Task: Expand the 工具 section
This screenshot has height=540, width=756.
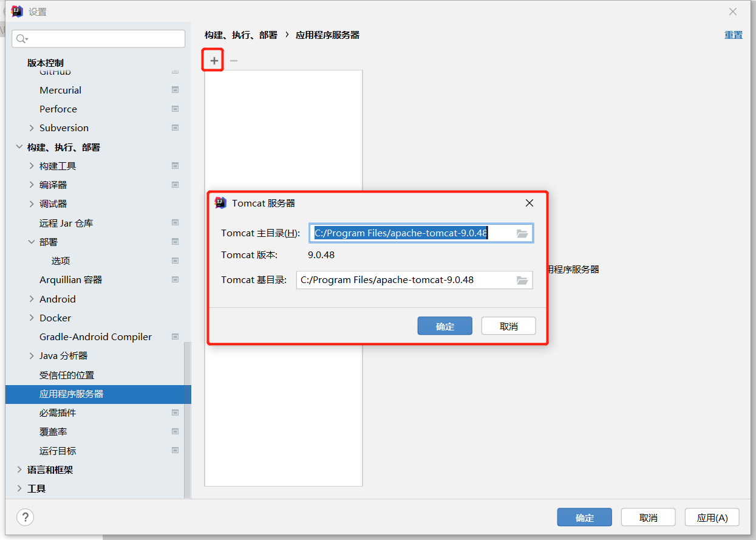Action: click(x=19, y=488)
